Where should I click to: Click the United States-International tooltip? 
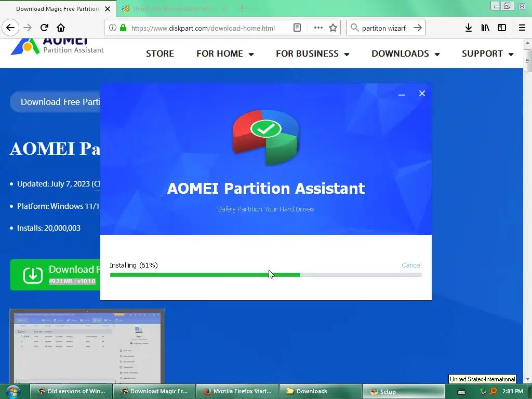point(482,379)
